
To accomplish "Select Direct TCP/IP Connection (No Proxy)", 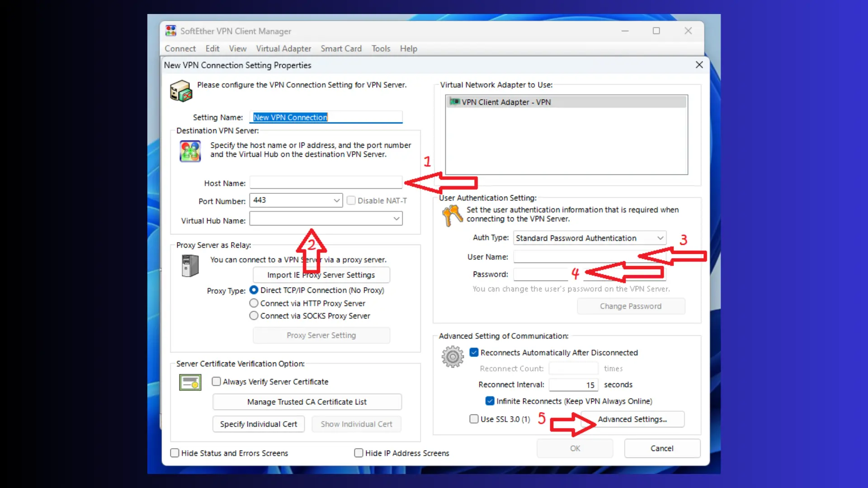I will [254, 290].
